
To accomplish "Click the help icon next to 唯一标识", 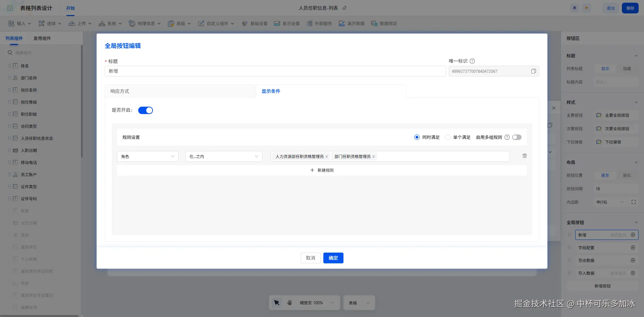I will (472, 61).
